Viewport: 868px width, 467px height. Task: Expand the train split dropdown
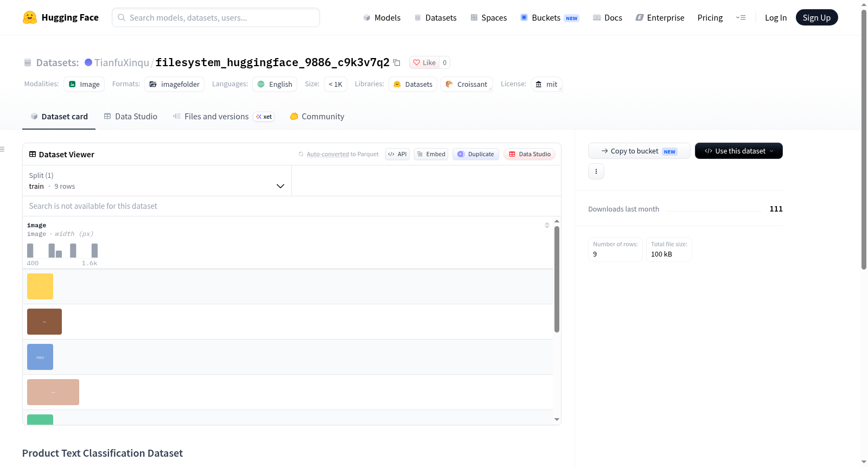click(x=157, y=181)
